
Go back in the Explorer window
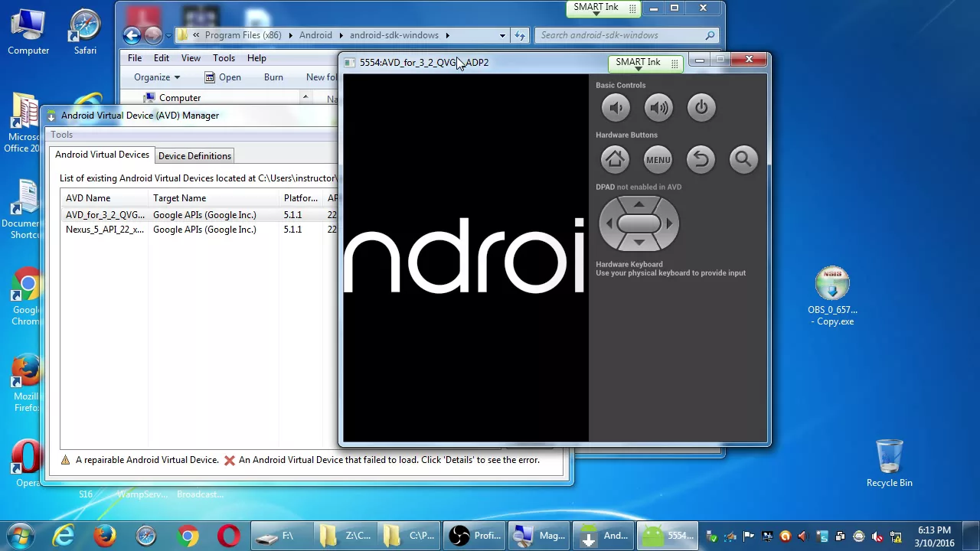click(x=132, y=35)
